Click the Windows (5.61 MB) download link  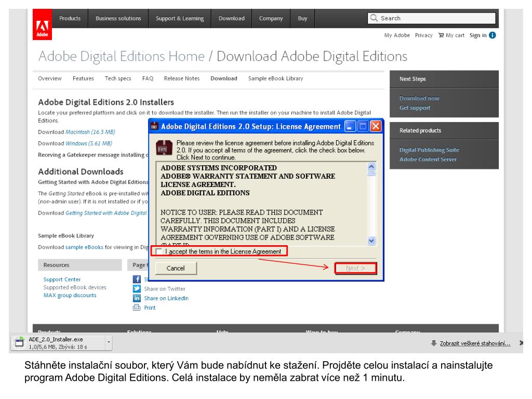tap(88, 143)
